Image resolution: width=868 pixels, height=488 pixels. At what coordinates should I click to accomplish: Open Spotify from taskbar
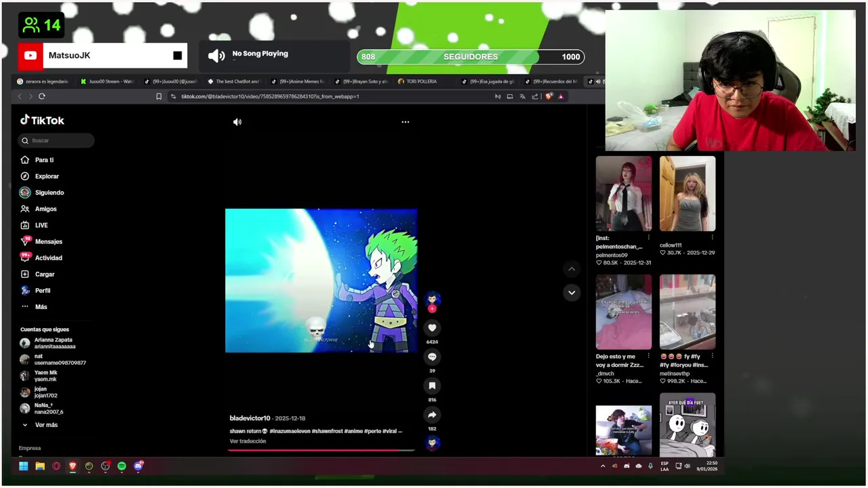click(x=122, y=466)
